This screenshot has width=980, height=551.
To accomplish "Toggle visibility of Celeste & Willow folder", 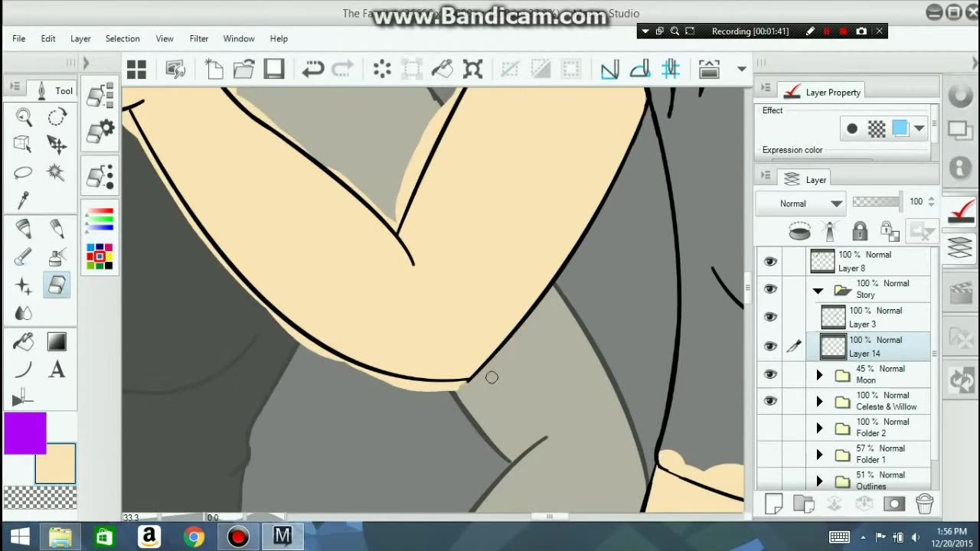I will pos(770,401).
